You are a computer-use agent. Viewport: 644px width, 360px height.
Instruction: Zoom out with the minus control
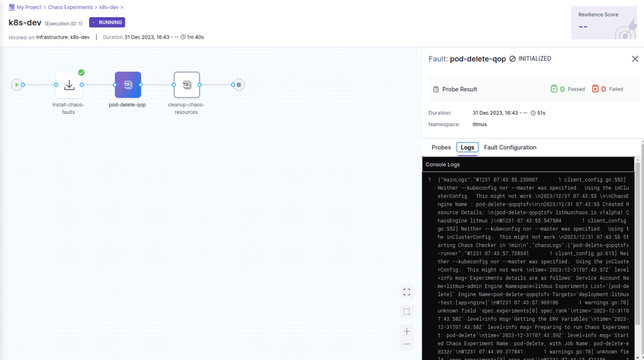pos(407,344)
